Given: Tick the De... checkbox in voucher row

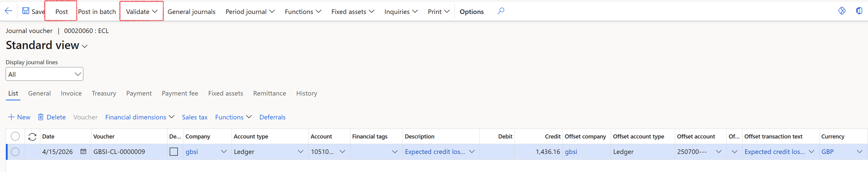Looking at the screenshot, I should [174, 152].
